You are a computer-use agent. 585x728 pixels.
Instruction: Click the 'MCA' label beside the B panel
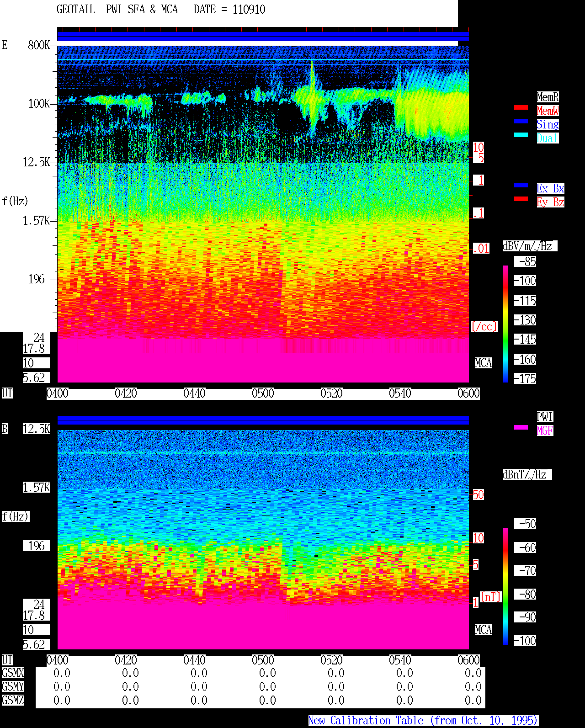point(484,630)
